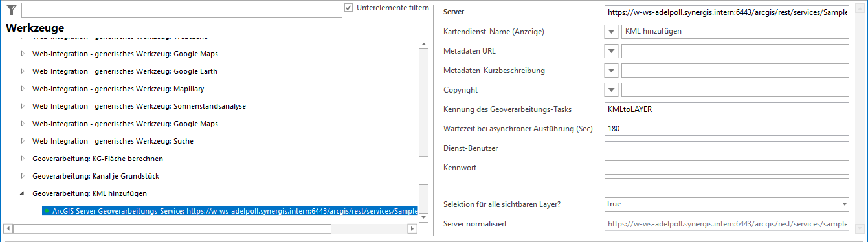Click the Kennwort confirmation field below
This screenshot has width=868, height=242.
pos(726,185)
